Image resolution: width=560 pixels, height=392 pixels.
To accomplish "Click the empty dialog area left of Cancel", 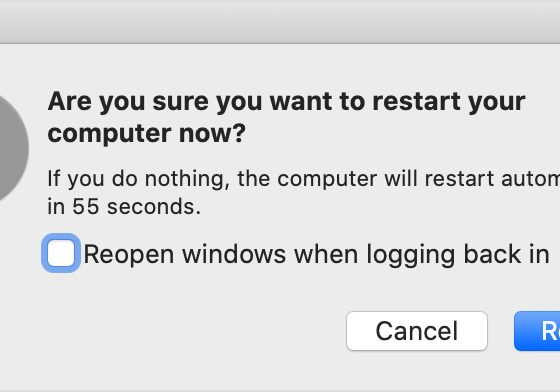I will coord(193,331).
